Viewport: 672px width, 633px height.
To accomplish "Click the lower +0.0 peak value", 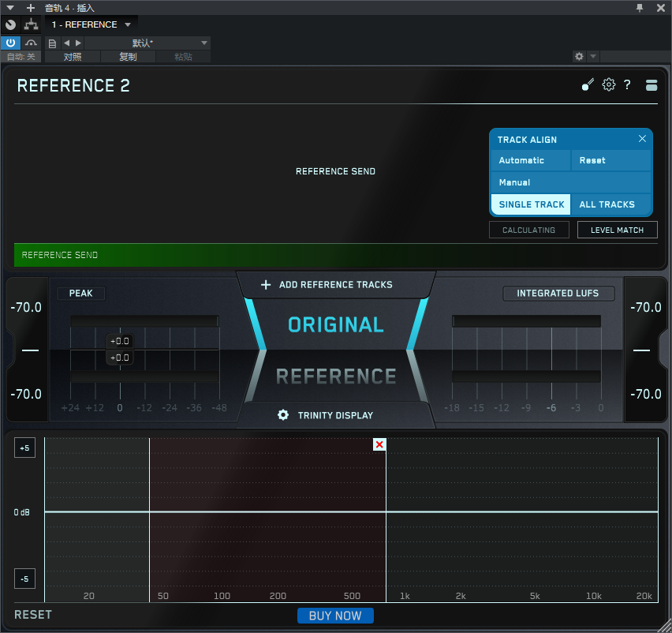I will point(120,358).
